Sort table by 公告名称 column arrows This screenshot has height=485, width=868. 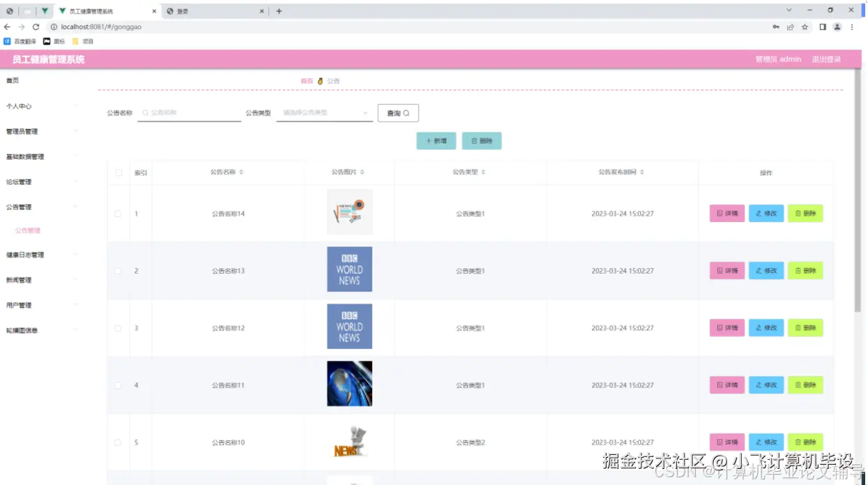(x=241, y=172)
